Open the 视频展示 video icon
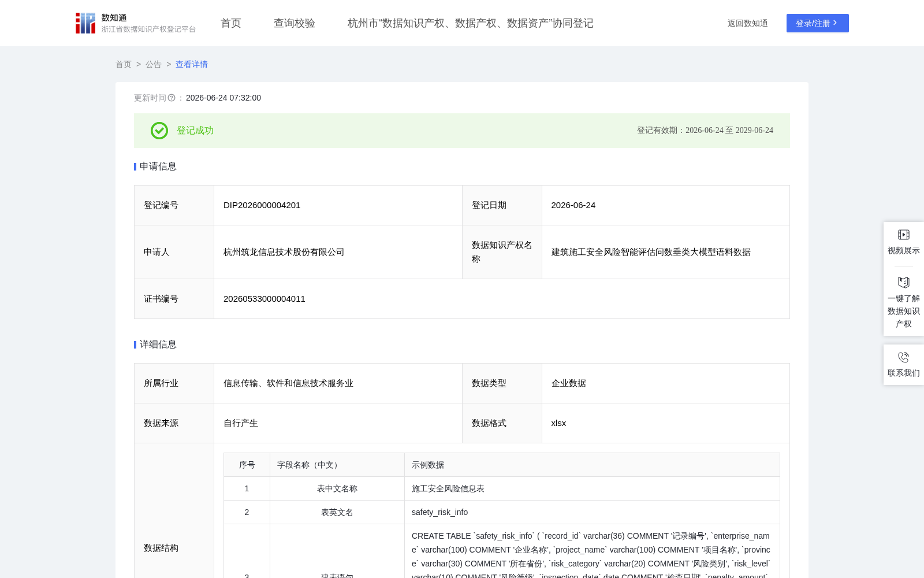 tap(904, 235)
